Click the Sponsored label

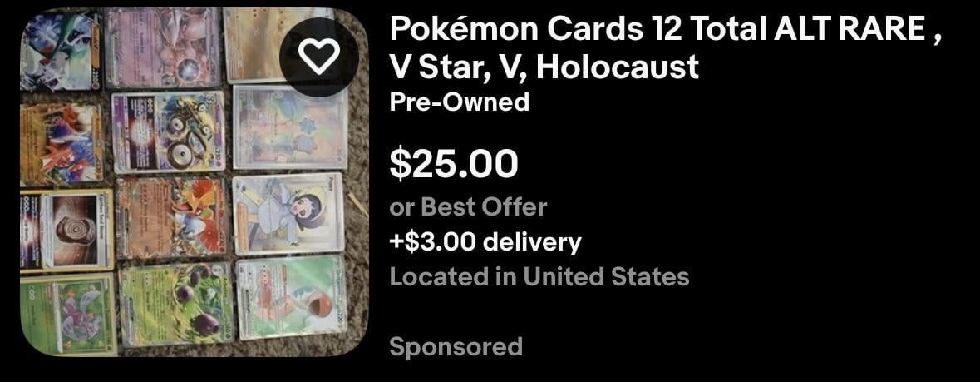click(x=456, y=346)
